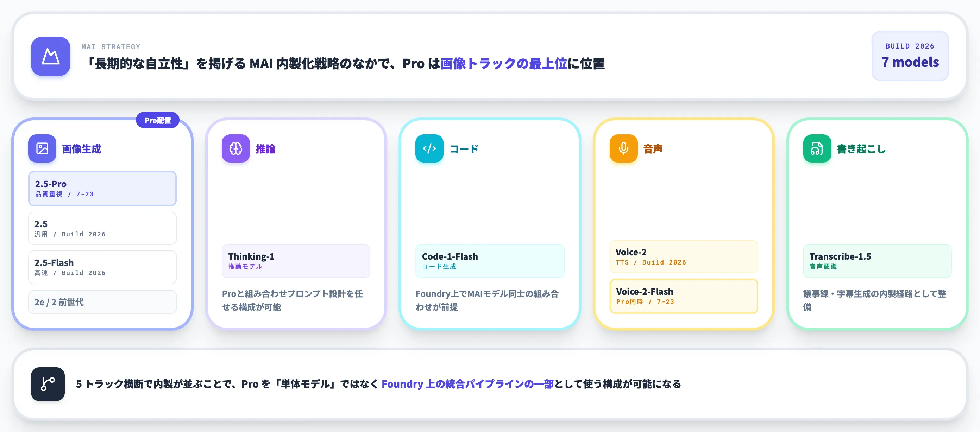Click the brain icon for 推論 track
980x432 pixels.
tap(236, 148)
